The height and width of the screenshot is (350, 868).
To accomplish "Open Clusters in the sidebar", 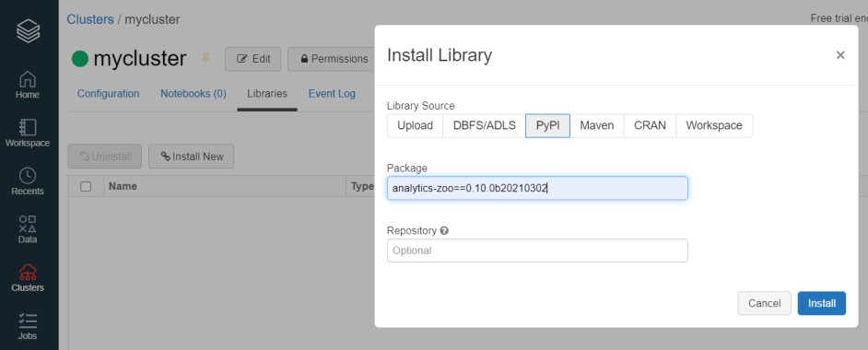I will click(28, 278).
